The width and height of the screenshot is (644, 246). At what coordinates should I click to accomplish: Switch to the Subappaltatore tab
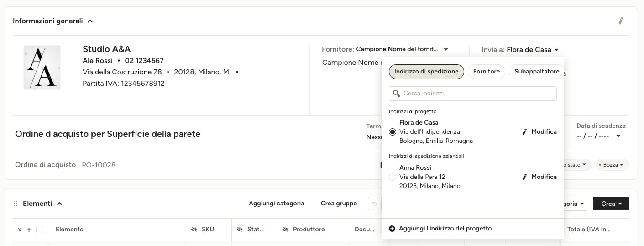pyautogui.click(x=536, y=72)
